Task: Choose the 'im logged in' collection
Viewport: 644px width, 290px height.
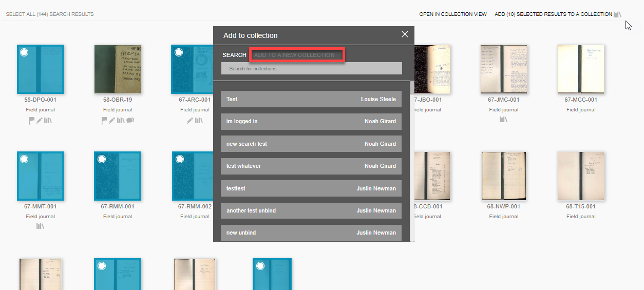Action: pyautogui.click(x=311, y=121)
